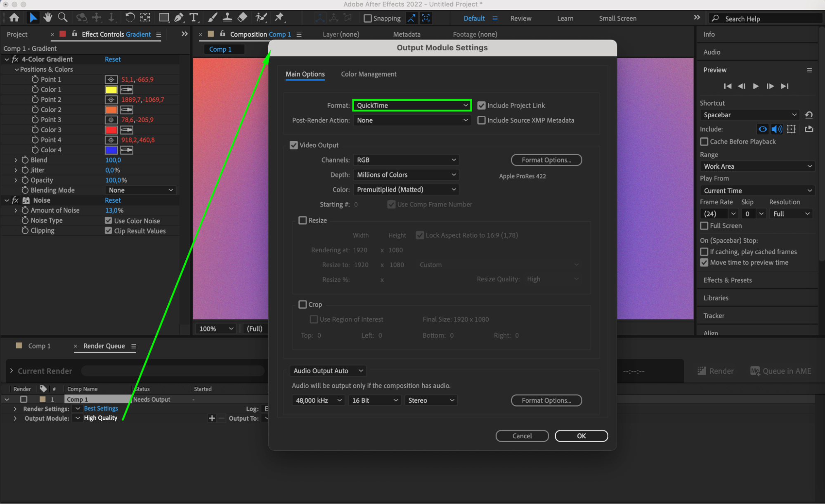Uncheck Include Project Link checkbox
The image size is (825, 504).
(x=481, y=106)
